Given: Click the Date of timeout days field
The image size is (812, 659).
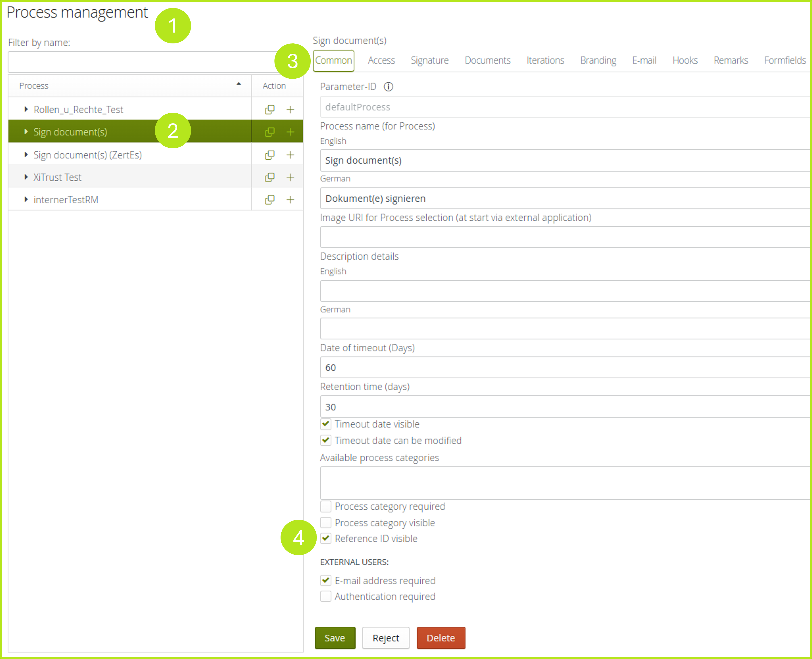Looking at the screenshot, I should (565, 367).
